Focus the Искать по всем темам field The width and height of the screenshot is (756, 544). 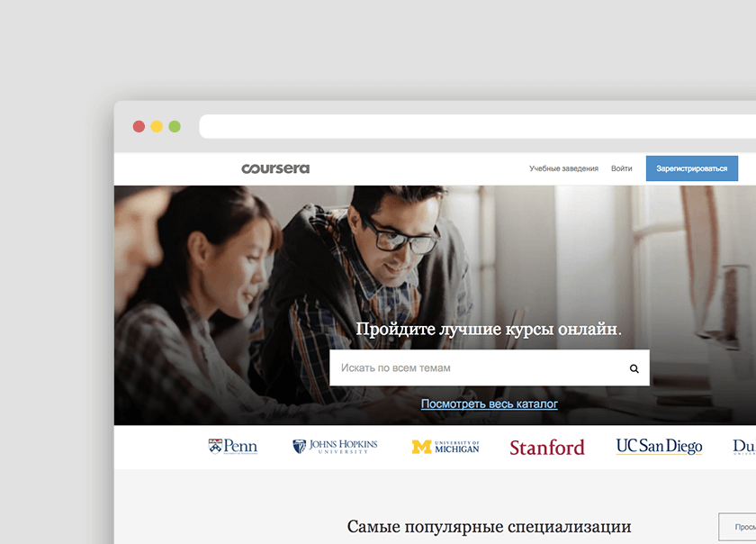(x=475, y=368)
